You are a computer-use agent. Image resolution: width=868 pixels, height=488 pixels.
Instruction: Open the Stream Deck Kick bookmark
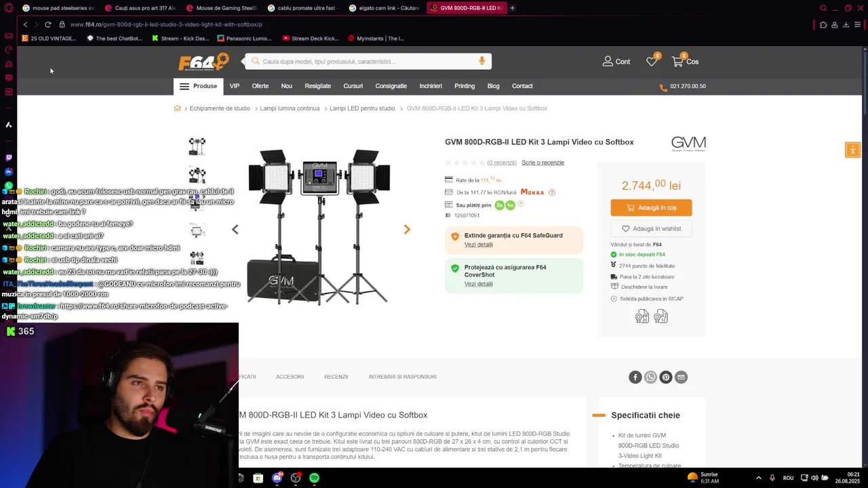tap(311, 39)
